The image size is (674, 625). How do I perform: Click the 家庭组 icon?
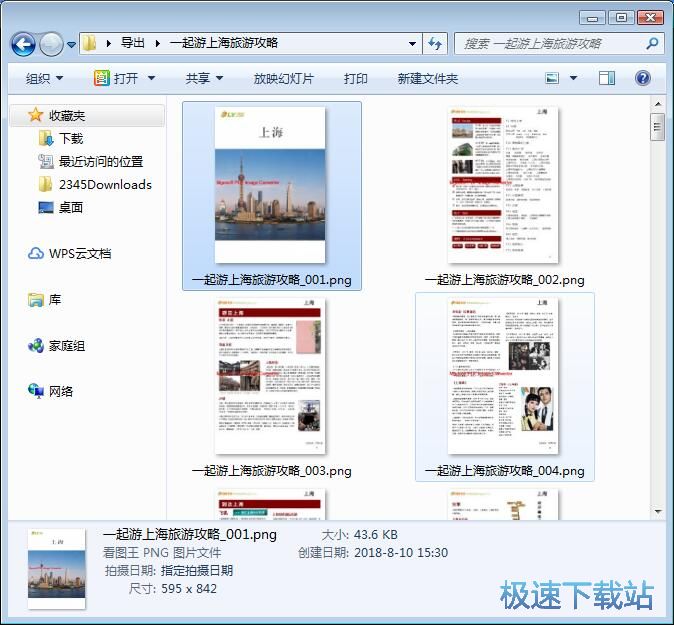click(x=36, y=345)
